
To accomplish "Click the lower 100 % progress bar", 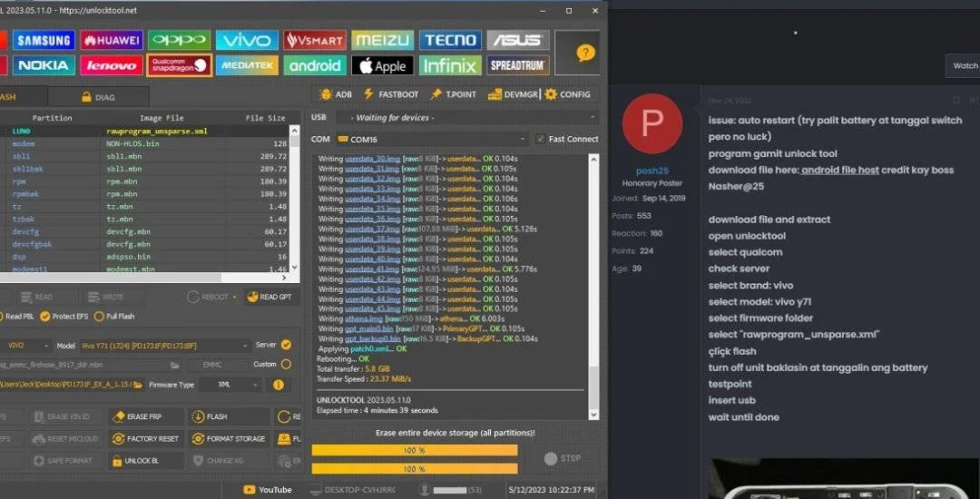I will (415, 468).
